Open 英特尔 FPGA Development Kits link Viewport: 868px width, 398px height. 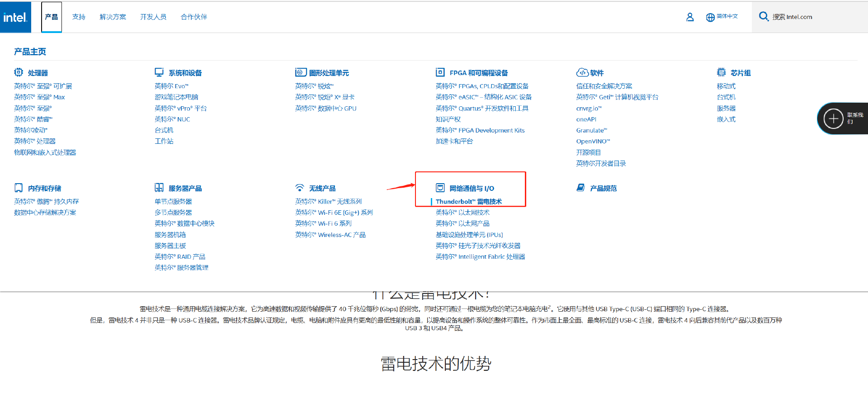pyautogui.click(x=480, y=130)
